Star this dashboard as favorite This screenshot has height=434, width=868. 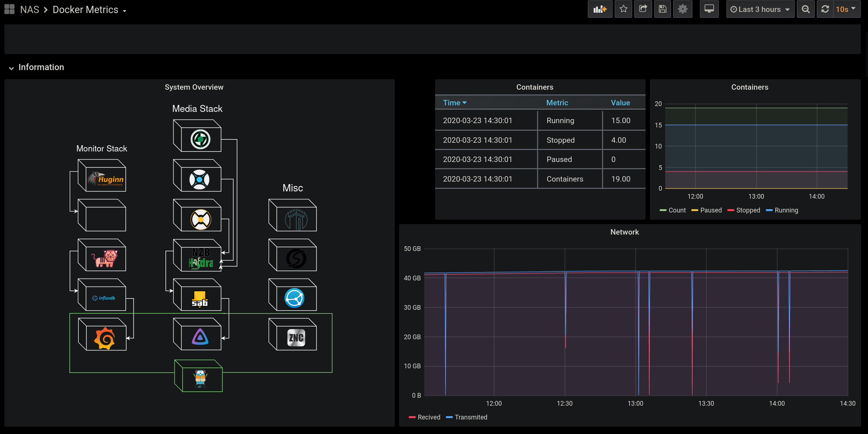click(623, 9)
